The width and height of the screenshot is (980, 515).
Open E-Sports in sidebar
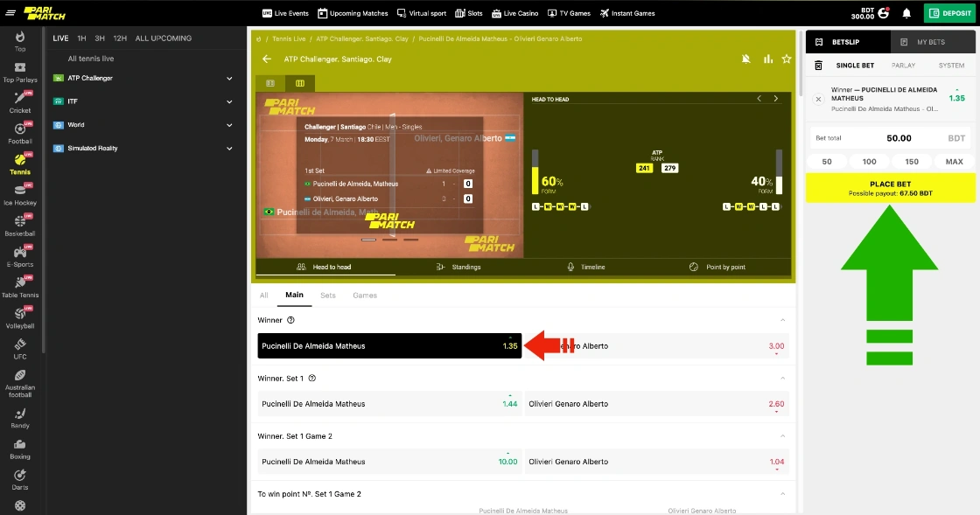click(20, 256)
